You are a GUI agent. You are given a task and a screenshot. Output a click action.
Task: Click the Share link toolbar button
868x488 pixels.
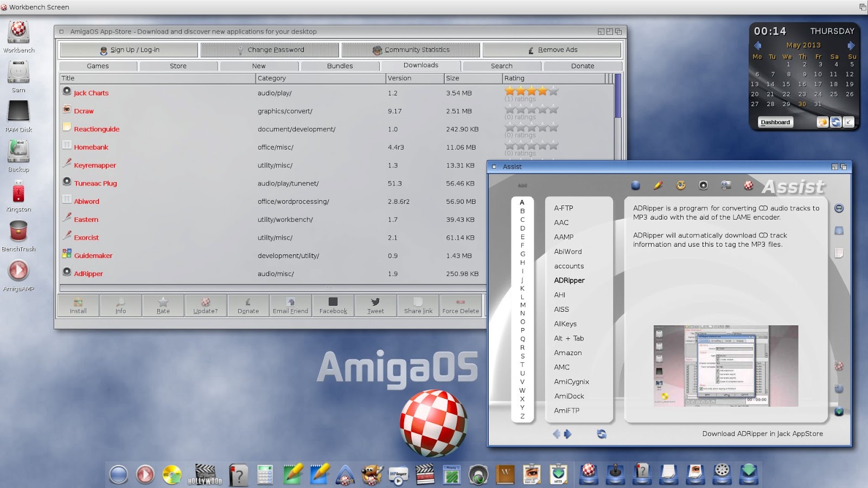[418, 305]
